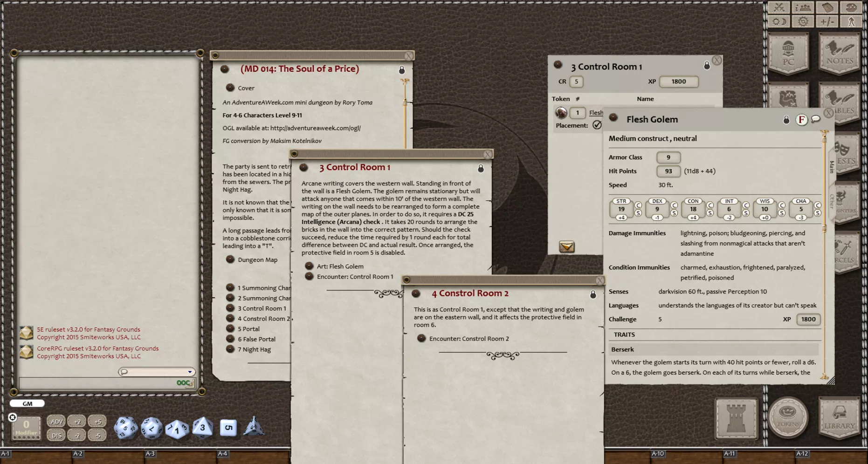Click the Flesh Golem 'F' faction icon
This screenshot has width=868, height=464.
(801, 120)
